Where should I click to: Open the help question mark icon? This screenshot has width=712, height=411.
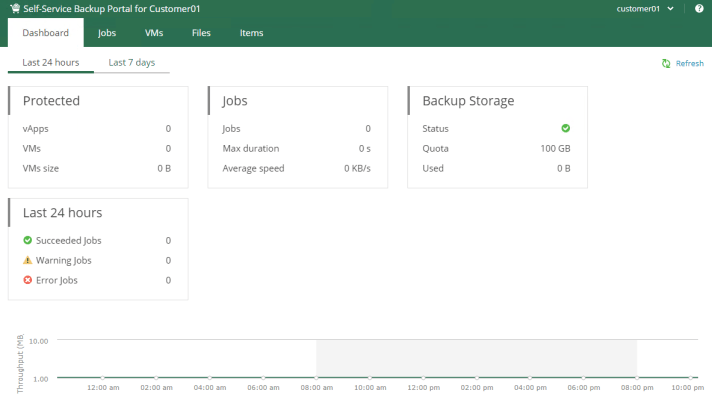click(699, 9)
